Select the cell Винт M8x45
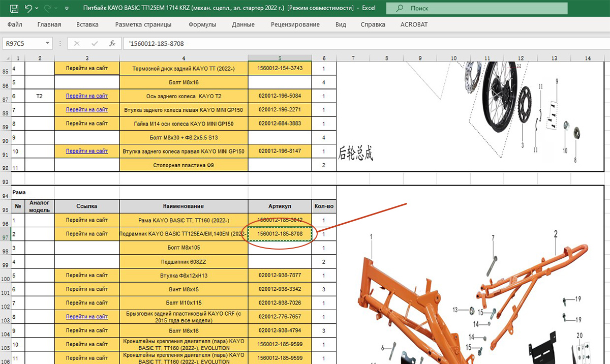Viewport: 610px width, 364px height. click(x=184, y=289)
